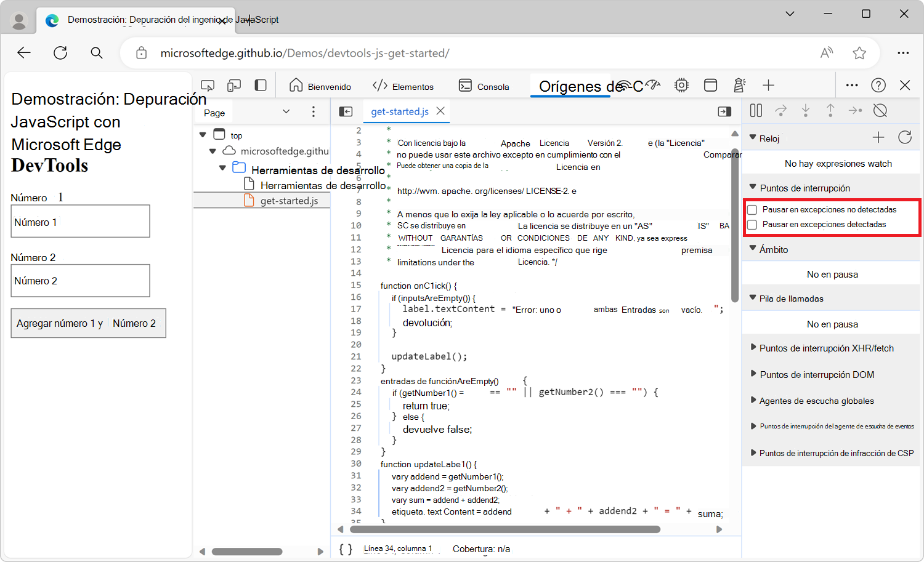This screenshot has width=924, height=562.
Task: Switch to the Bienvenido tab
Action: [x=320, y=86]
